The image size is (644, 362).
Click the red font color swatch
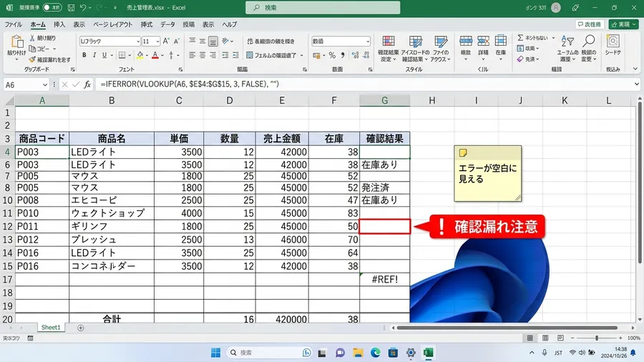coord(155,55)
